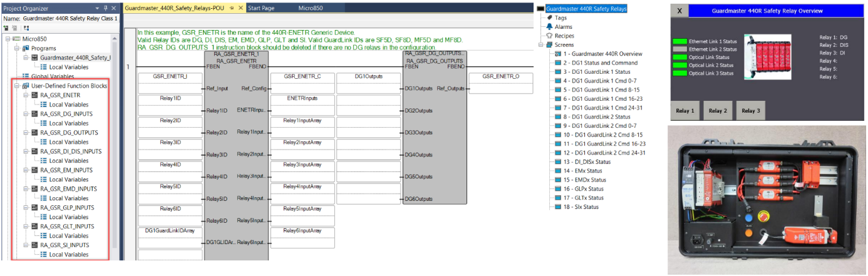The image size is (868, 276).
Task: Select Local Variables under RA_GSR_ENETR
Action: pyautogui.click(x=64, y=105)
